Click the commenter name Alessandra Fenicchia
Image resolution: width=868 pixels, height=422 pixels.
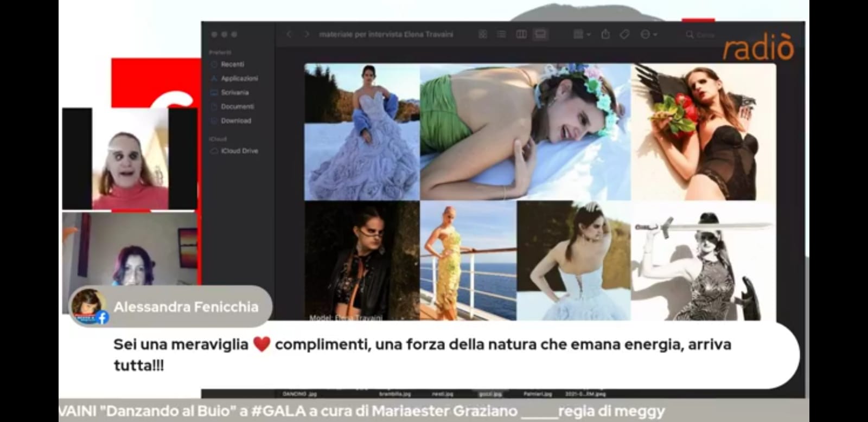pos(186,307)
